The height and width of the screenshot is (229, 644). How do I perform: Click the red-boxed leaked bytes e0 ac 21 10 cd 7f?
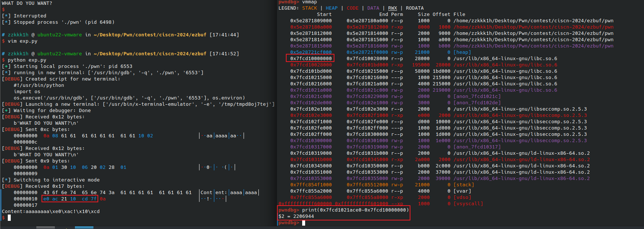(70, 199)
